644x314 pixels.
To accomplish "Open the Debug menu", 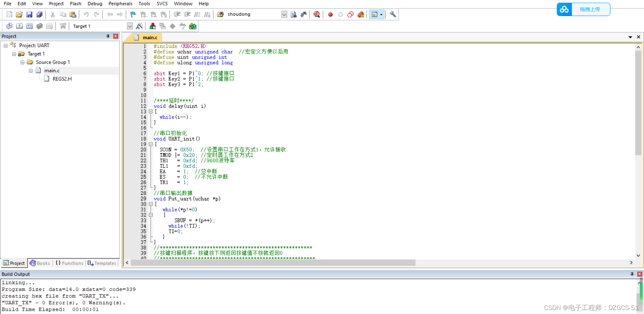I will 95,4.
